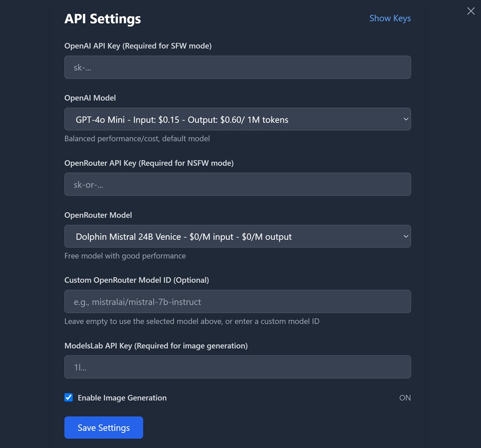The image size is (481, 448).
Task: Click the Enable Image Generation label text
Action: [122, 398]
